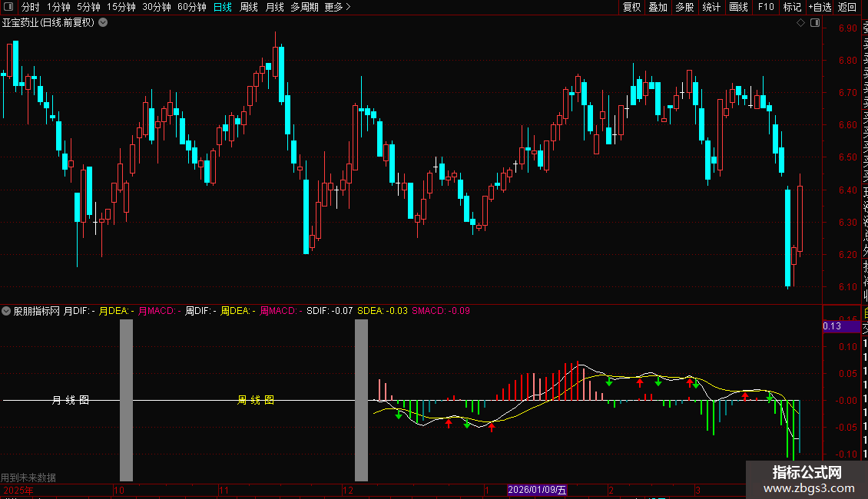Open the indicator panel dropdown circle icon

coord(6,311)
